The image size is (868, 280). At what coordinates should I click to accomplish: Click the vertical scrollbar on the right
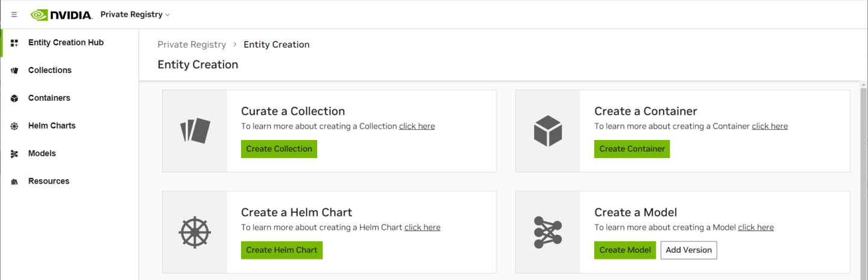pos(863,181)
